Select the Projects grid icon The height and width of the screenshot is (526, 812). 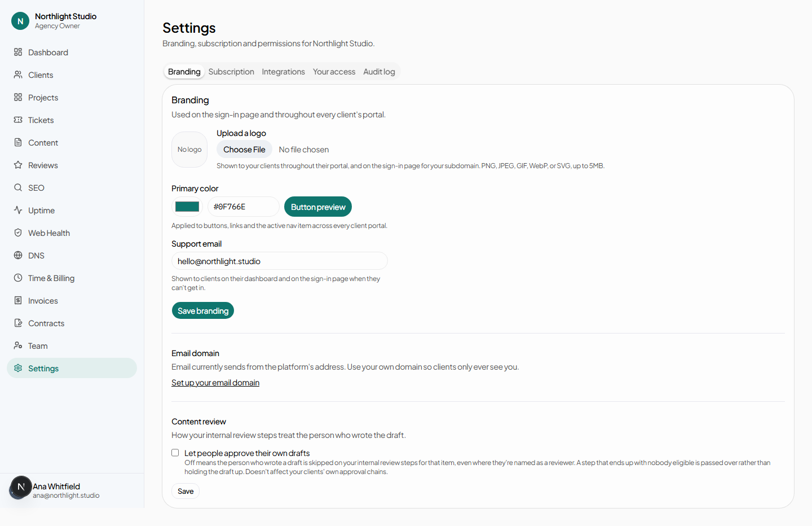coord(18,97)
